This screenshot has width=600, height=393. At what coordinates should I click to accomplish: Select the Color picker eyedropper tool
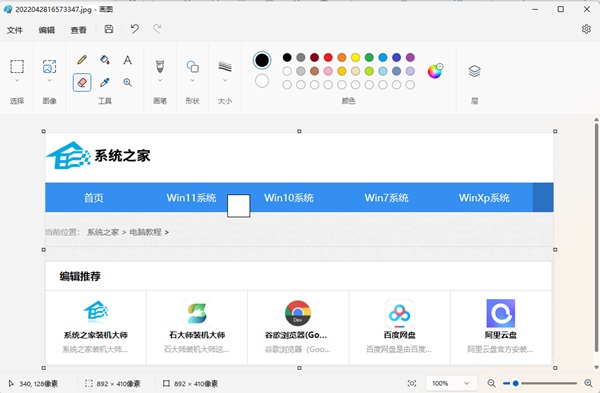tap(104, 82)
